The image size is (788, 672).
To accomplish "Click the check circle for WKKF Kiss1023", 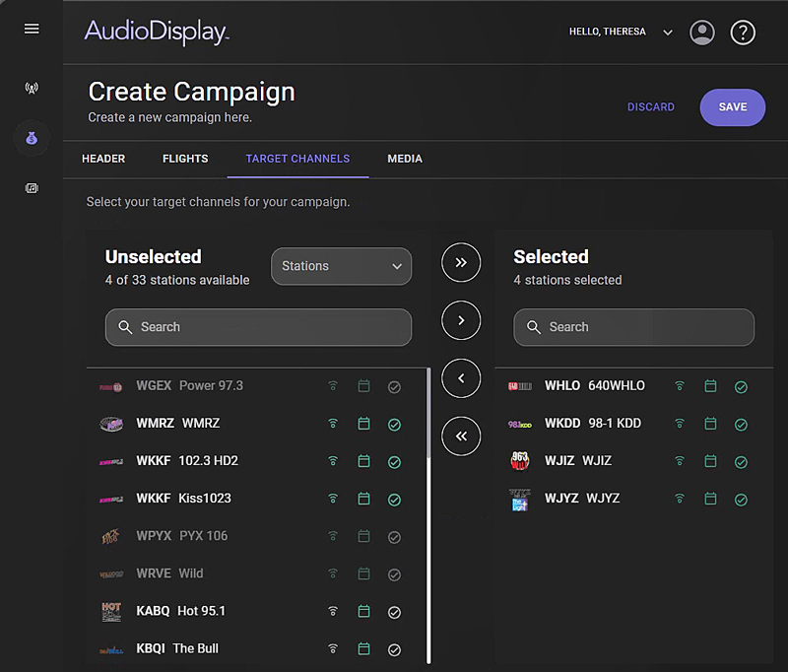I will pos(395,500).
